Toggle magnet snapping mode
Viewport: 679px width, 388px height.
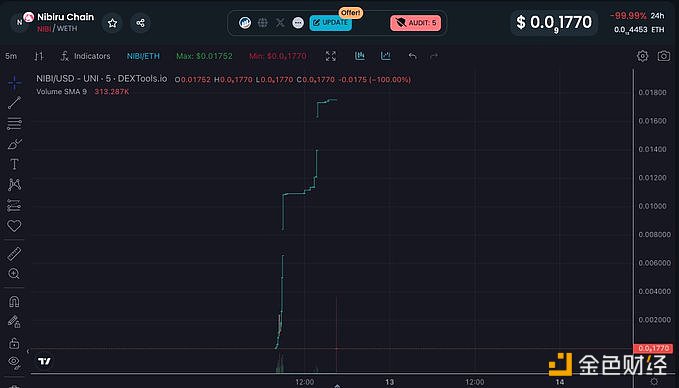[x=14, y=301]
